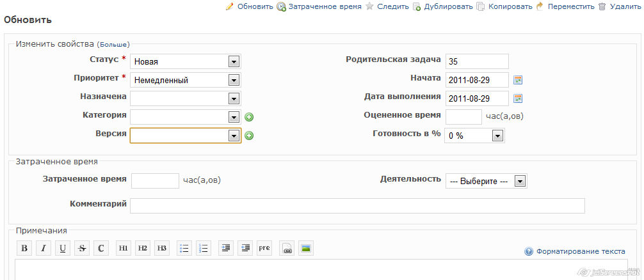Insert preformatted text with pre button

(264, 248)
